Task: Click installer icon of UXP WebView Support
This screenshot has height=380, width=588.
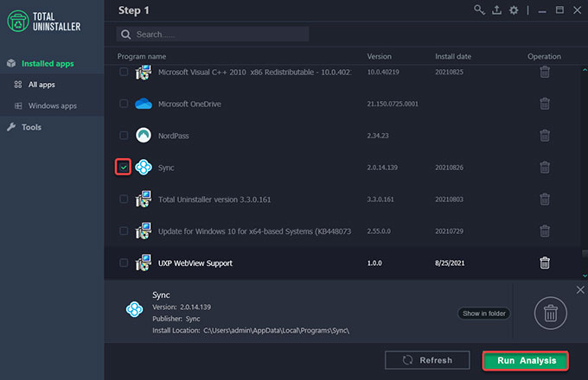Action: (144, 263)
